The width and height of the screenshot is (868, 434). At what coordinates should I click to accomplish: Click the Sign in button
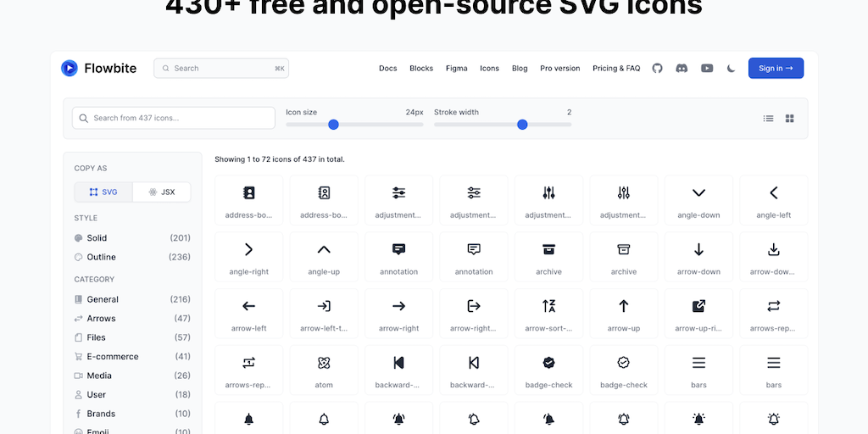776,68
